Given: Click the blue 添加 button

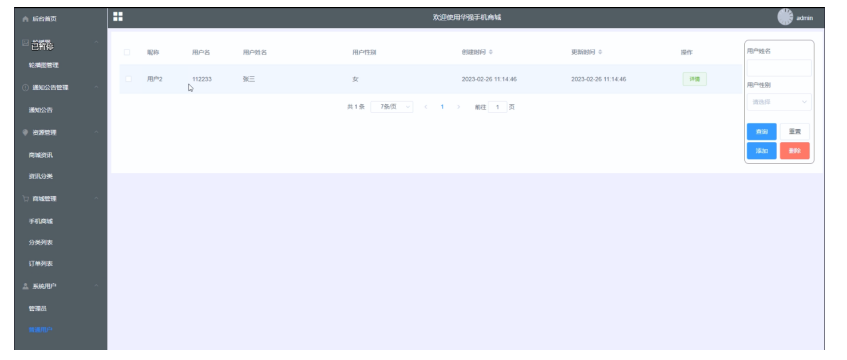Looking at the screenshot, I should (x=762, y=151).
